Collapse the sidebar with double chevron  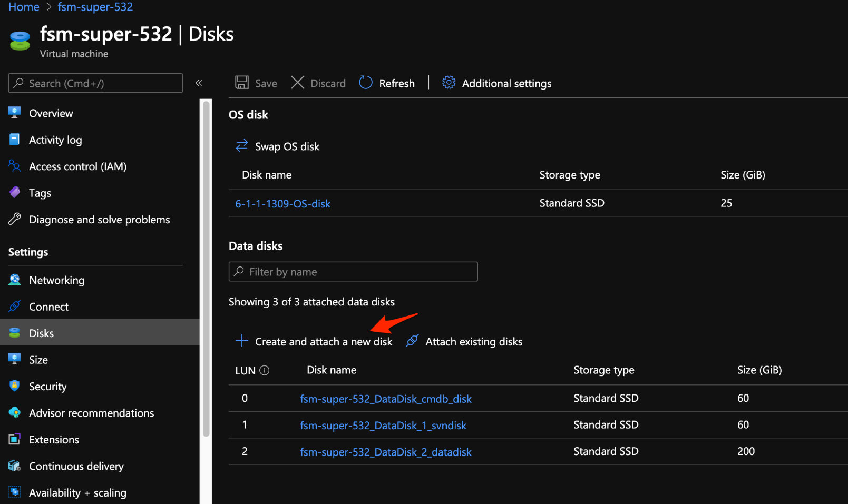pos(199,83)
